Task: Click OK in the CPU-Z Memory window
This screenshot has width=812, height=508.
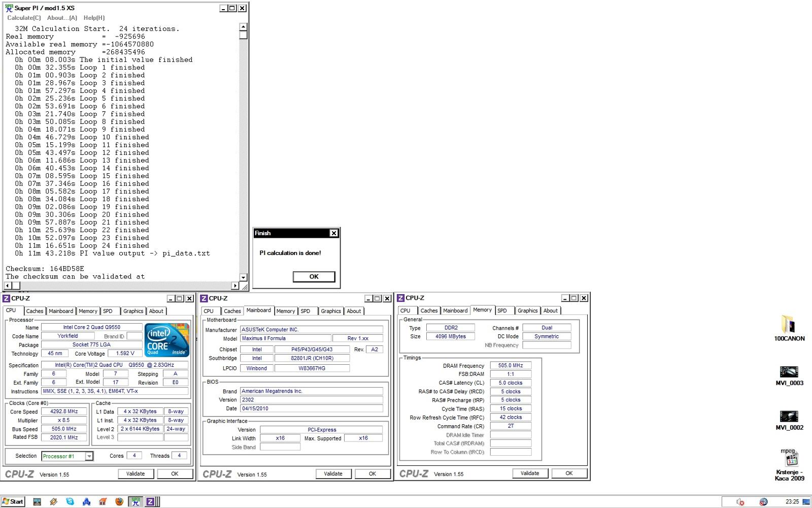Action: pyautogui.click(x=569, y=473)
